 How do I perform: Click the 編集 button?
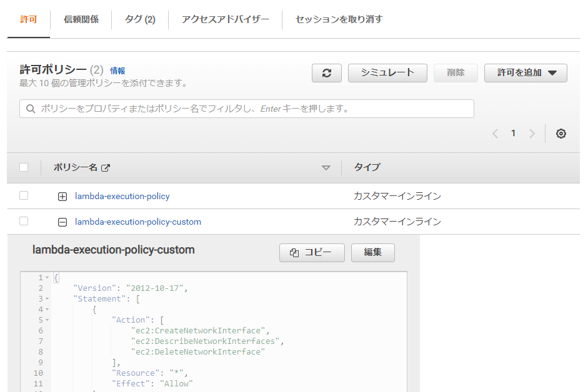373,253
